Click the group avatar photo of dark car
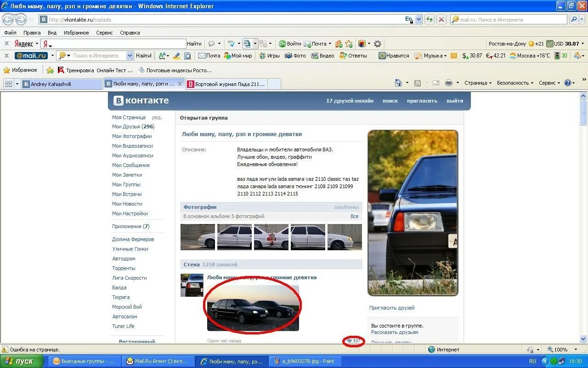588x368 pixels. click(413, 213)
